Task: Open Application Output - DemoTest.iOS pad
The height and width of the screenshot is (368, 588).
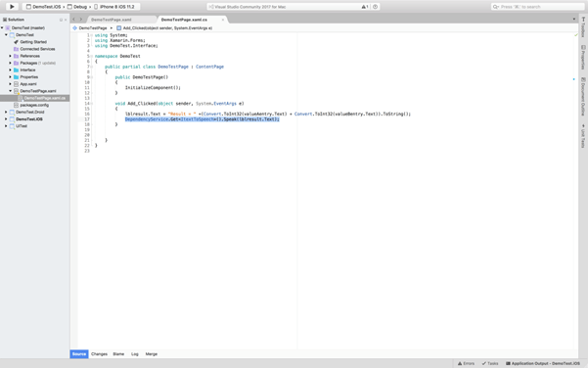Action: click(543, 363)
